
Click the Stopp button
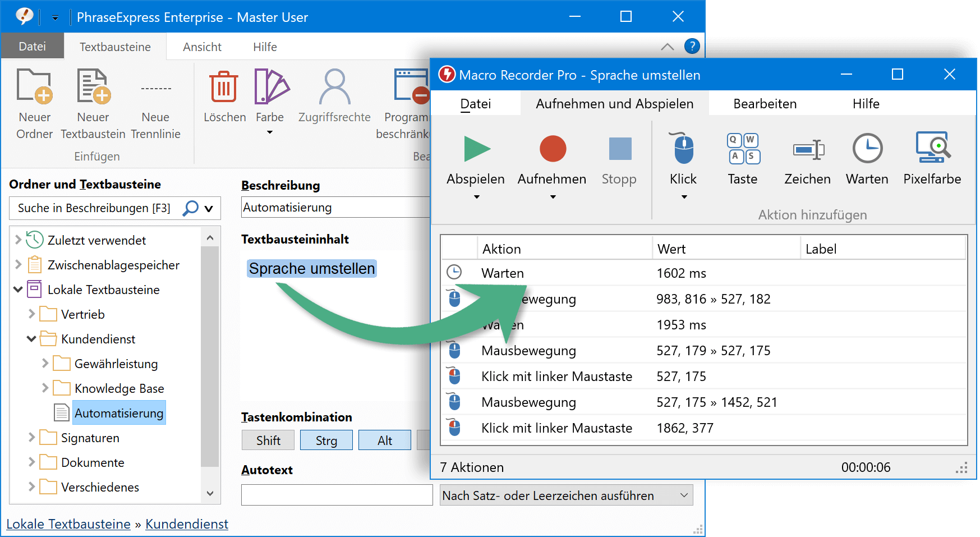[x=620, y=149]
